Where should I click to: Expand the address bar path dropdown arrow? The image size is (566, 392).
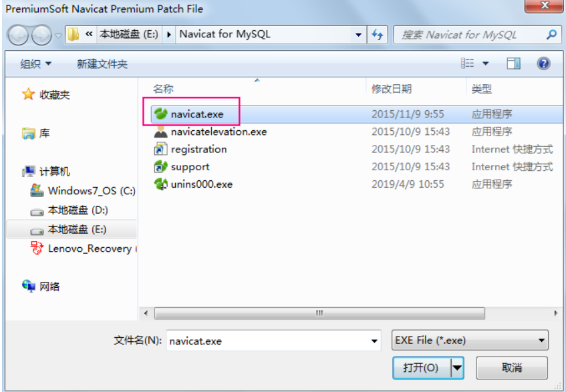tap(358, 35)
